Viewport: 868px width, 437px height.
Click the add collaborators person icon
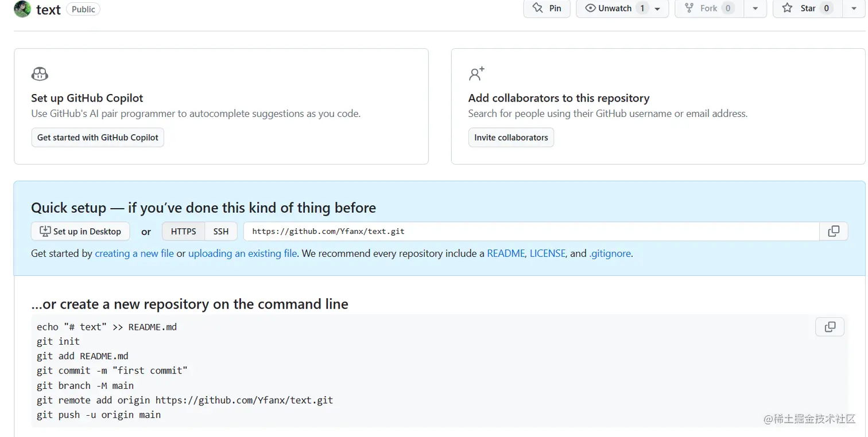point(476,73)
